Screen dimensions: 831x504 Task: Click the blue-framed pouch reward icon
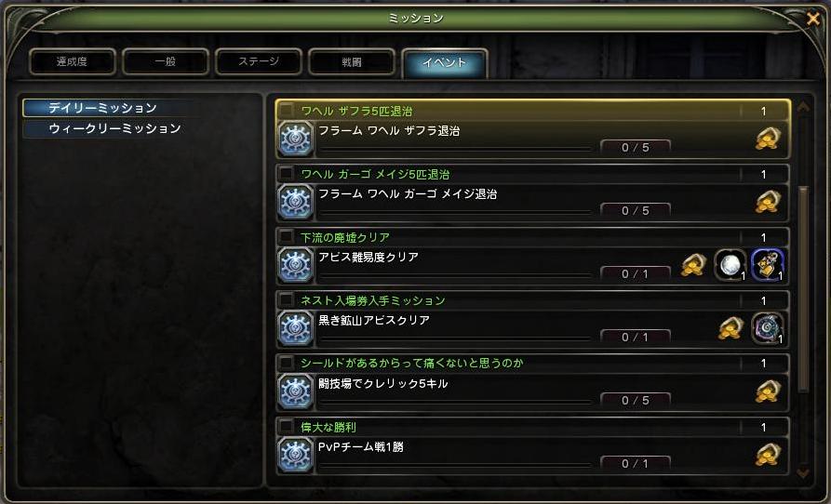tap(768, 265)
